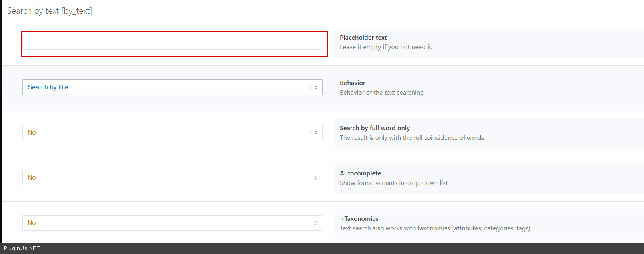Click the arrow icon on the +Taxonomies select
The image size is (644, 254).
[315, 223]
